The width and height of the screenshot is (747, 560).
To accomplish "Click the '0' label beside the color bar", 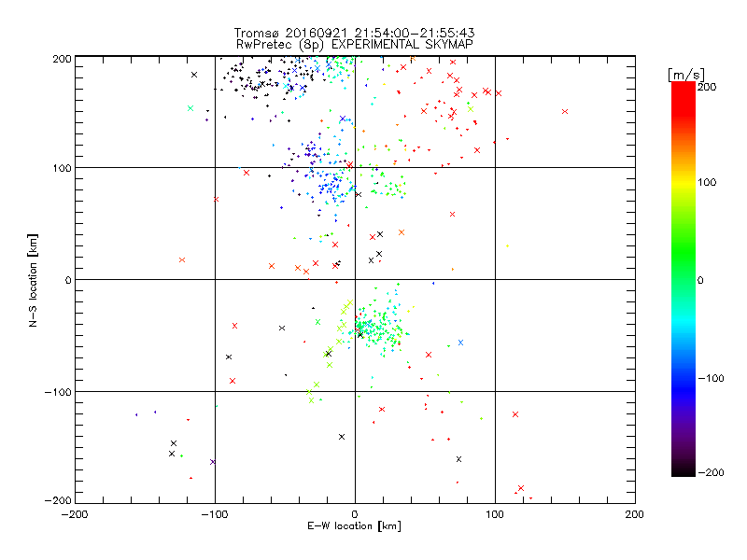I will 700,280.
